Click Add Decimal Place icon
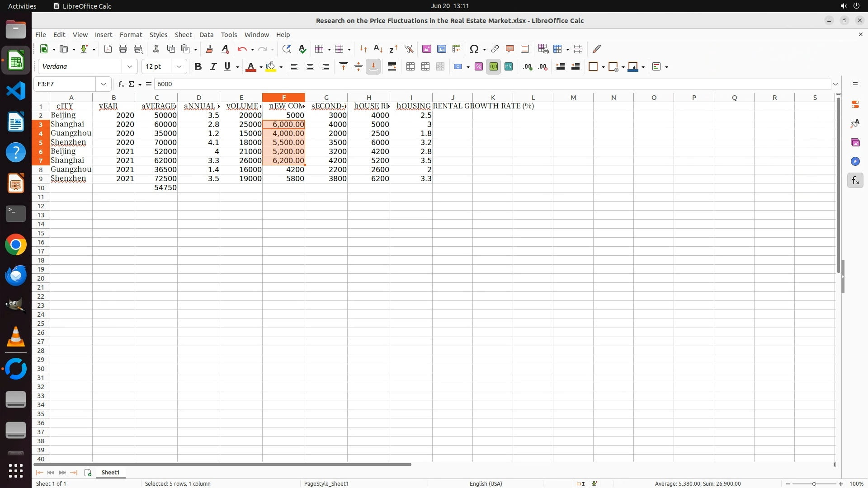 tap(527, 67)
